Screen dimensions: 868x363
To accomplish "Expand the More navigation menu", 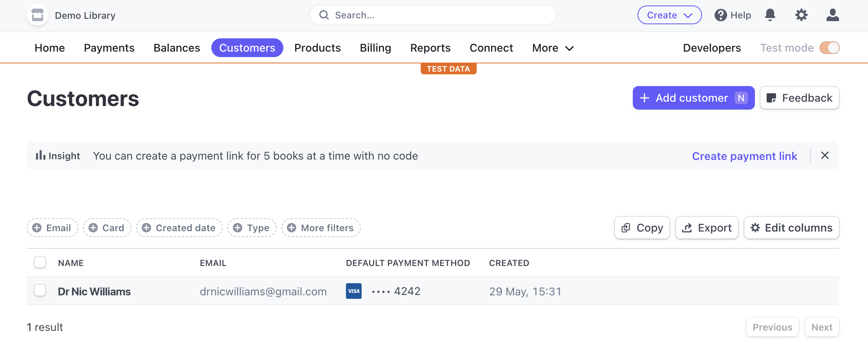I will 553,48.
